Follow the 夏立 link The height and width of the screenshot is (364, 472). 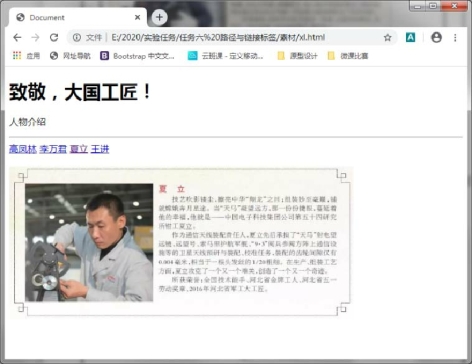point(79,149)
